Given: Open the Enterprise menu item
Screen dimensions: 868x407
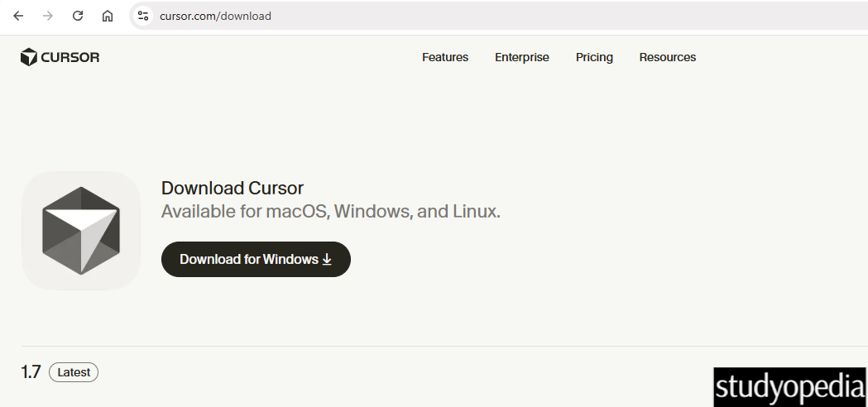Looking at the screenshot, I should coord(522,58).
